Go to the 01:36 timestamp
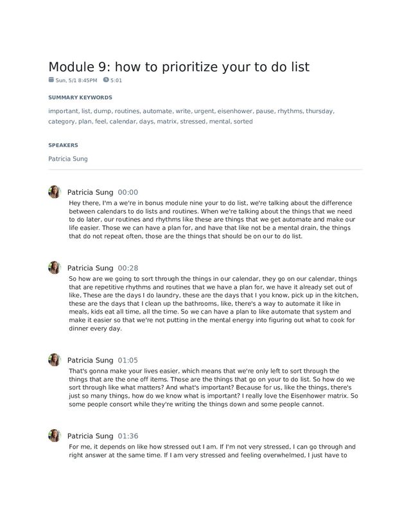411x532 pixels. click(x=128, y=436)
